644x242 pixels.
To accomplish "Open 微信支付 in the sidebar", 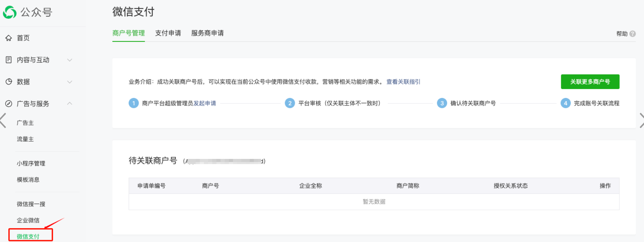I will (28, 236).
